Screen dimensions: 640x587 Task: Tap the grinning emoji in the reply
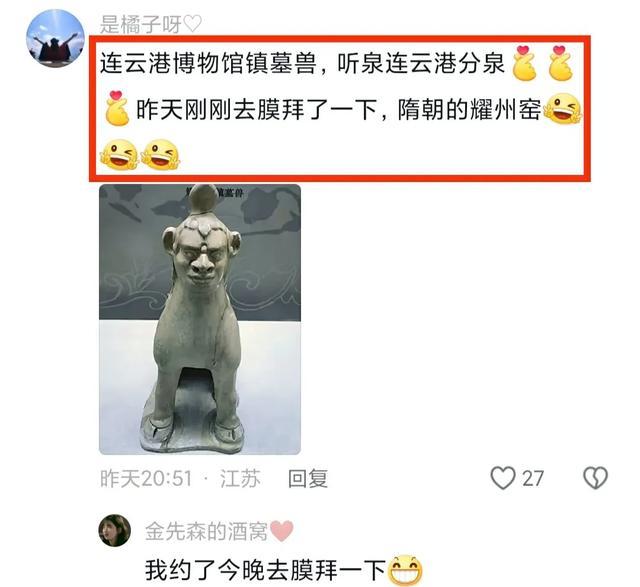pyautogui.click(x=405, y=570)
